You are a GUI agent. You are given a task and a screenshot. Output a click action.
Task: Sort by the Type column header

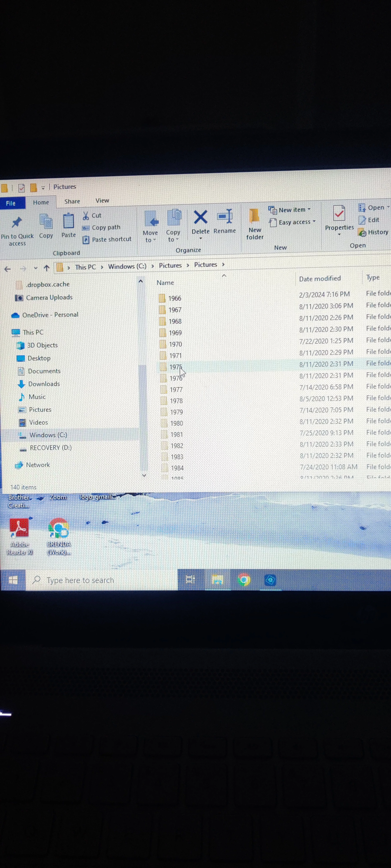373,277
